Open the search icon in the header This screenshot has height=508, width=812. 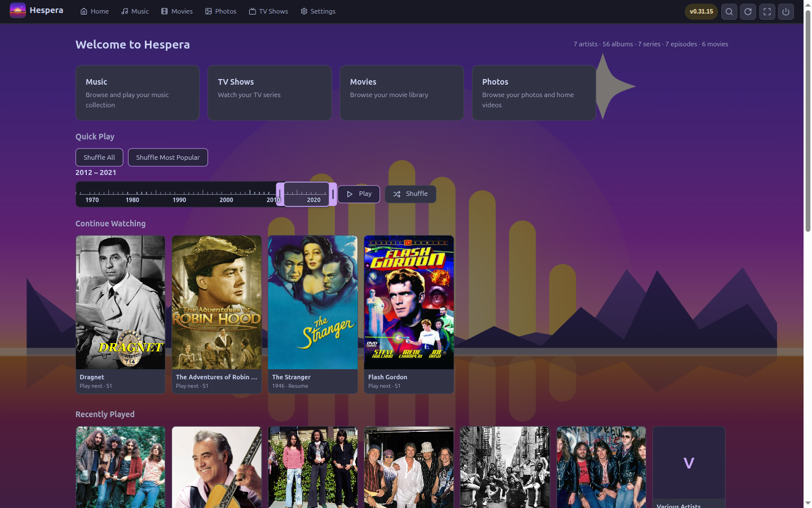click(729, 11)
